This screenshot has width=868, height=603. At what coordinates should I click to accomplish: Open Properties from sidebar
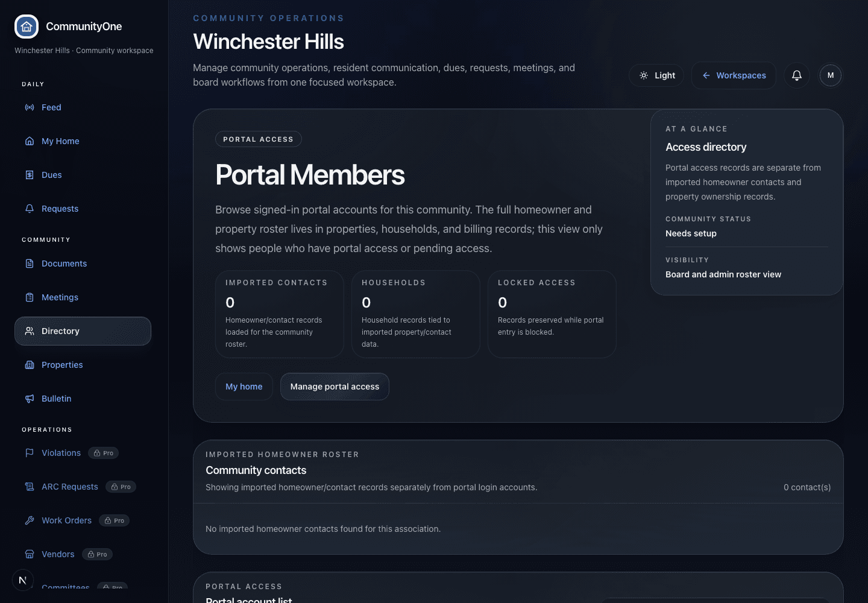[x=83, y=365]
